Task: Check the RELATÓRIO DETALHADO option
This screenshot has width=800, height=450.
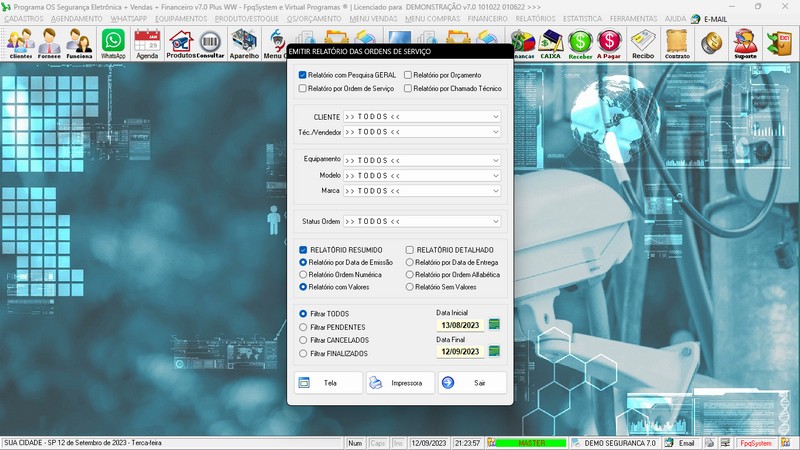Action: point(409,250)
